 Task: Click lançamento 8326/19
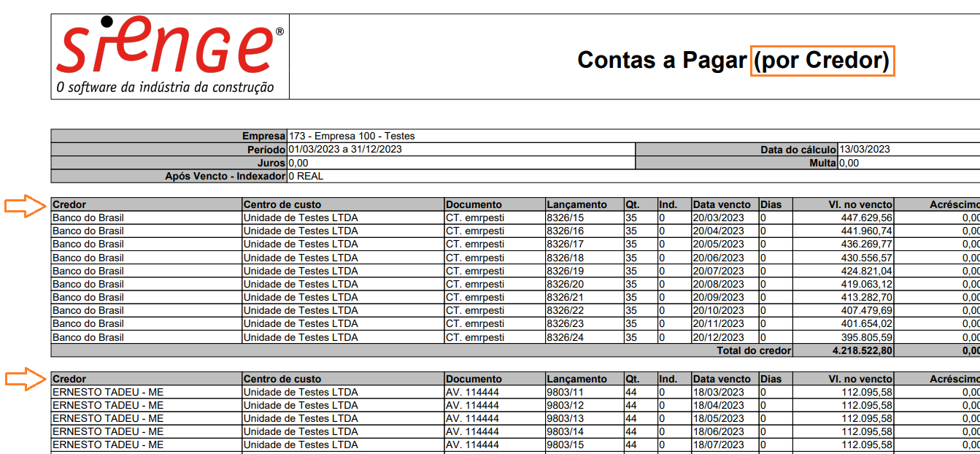tap(566, 271)
